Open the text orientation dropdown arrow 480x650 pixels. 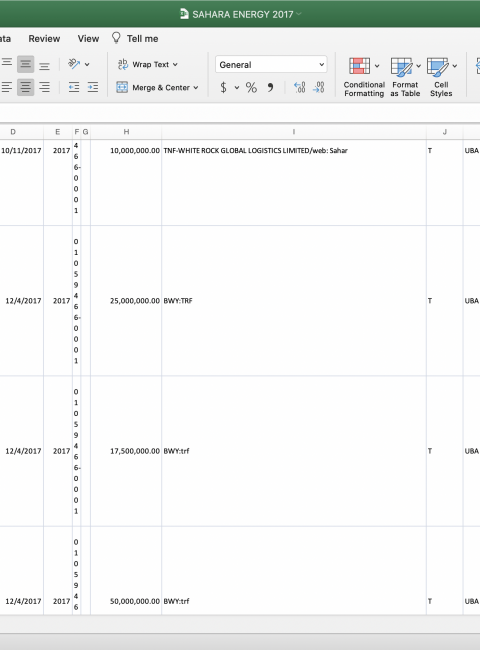pos(87,64)
